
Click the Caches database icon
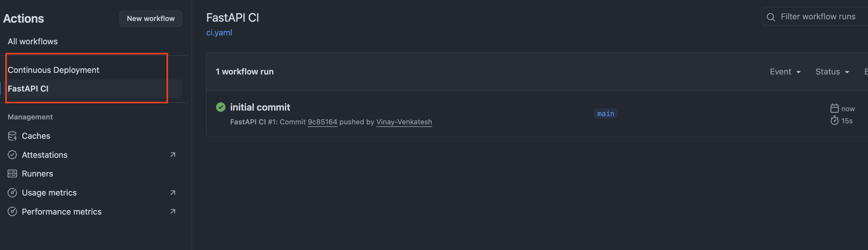coord(12,136)
